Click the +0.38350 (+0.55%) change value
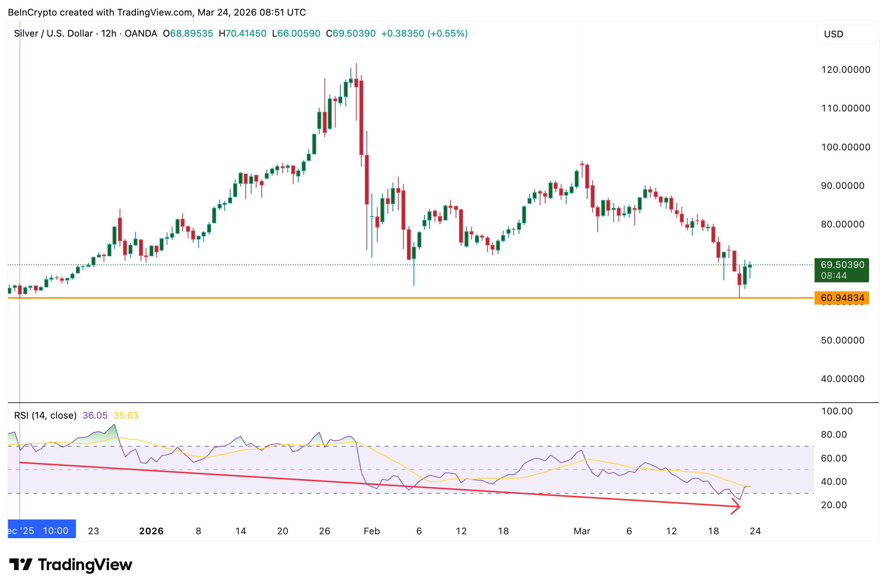The image size is (887, 588). [424, 33]
